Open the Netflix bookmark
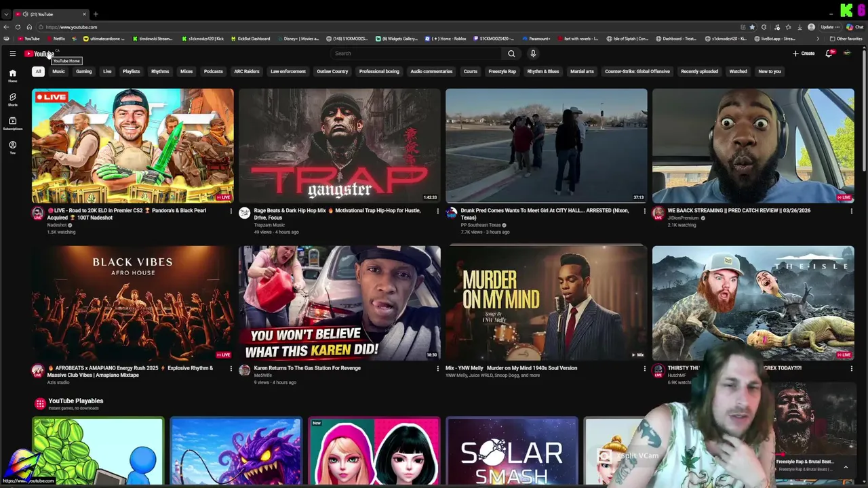This screenshot has width=868, height=488. pos(56,39)
